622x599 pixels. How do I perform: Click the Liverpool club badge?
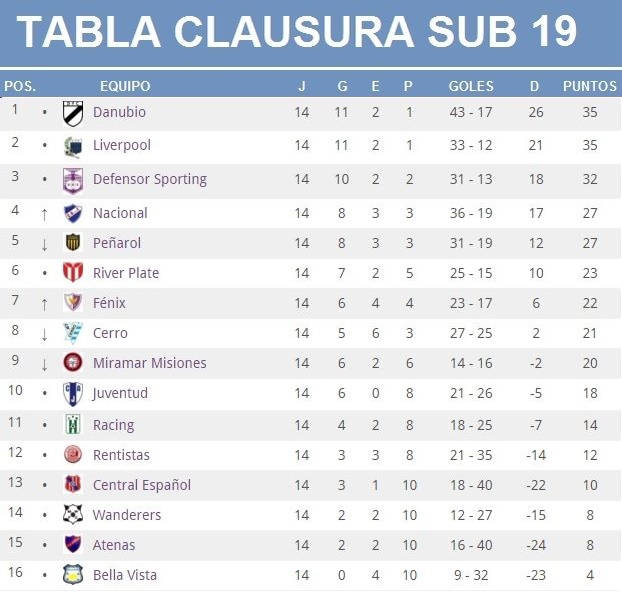tap(73, 146)
